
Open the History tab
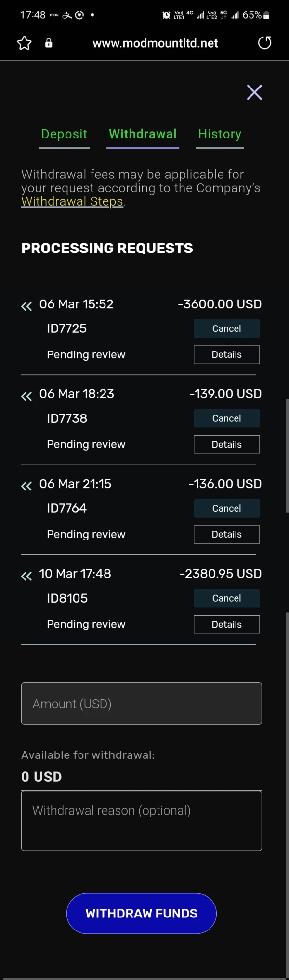tap(220, 134)
